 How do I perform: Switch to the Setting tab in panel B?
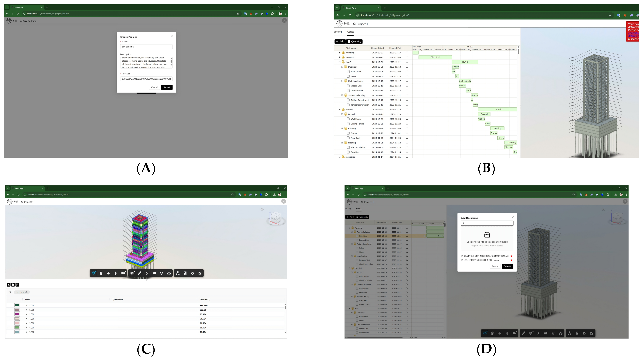click(338, 32)
